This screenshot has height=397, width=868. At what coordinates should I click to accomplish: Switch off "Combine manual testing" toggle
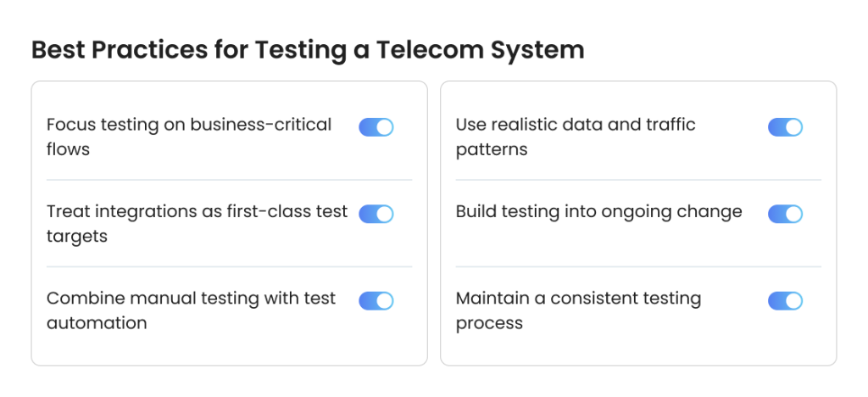(x=376, y=300)
